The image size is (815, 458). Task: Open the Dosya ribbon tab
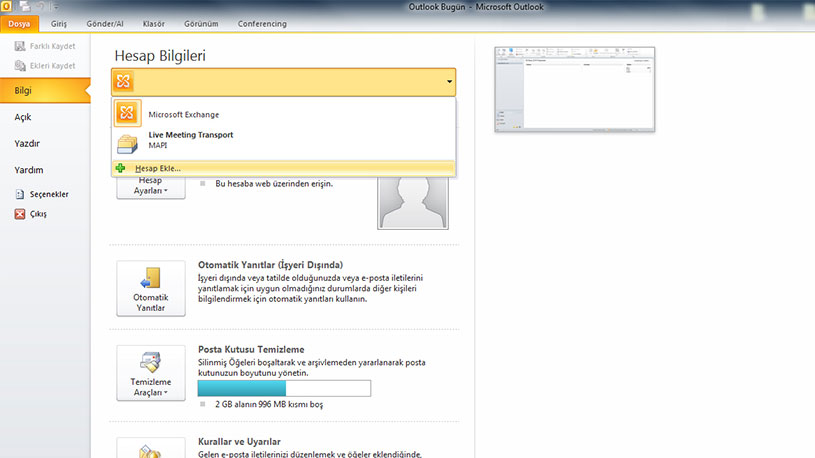[19, 24]
